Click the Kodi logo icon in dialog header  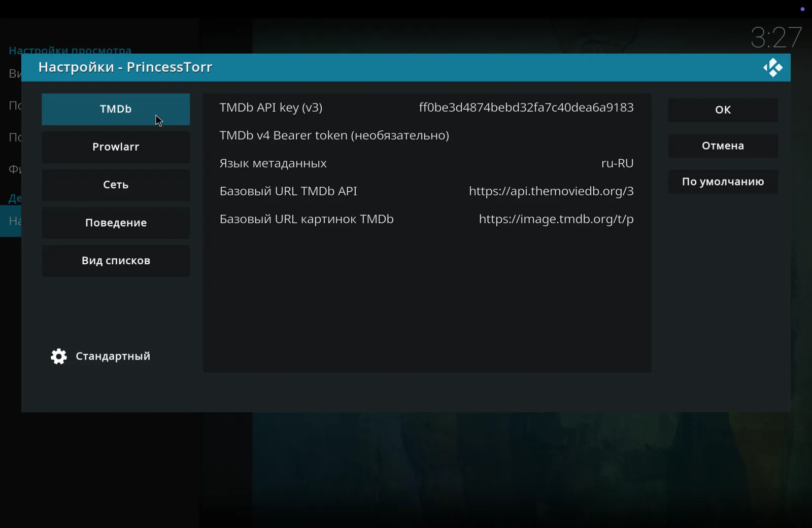(772, 67)
